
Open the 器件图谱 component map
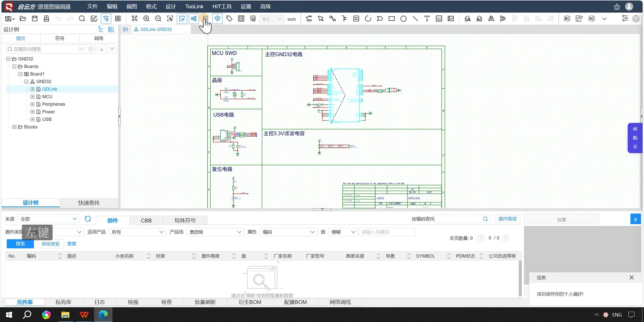pyautogui.click(x=507, y=219)
